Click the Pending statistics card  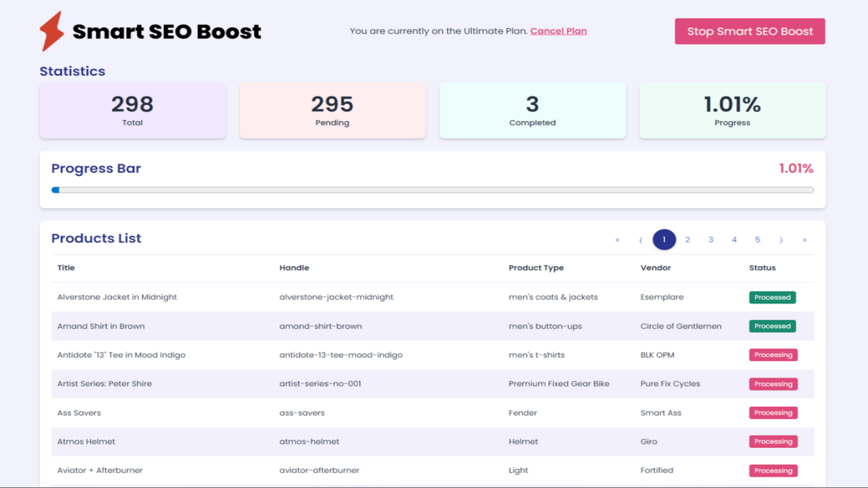(332, 110)
